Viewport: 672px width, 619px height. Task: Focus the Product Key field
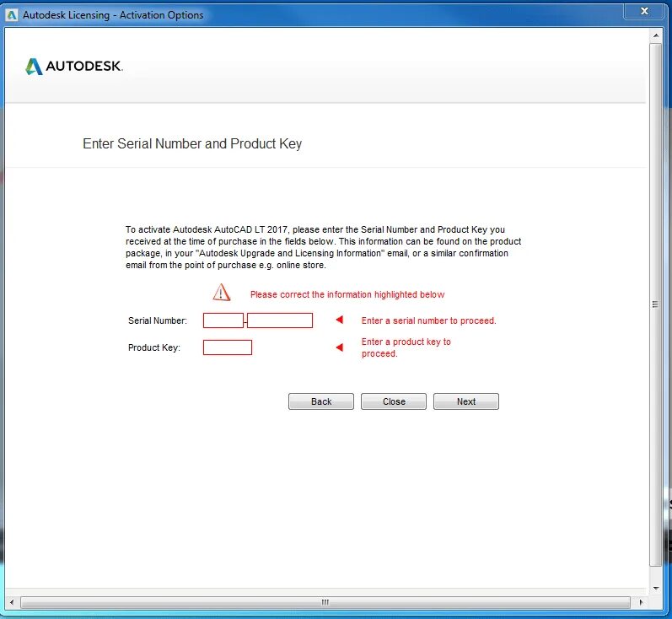228,347
